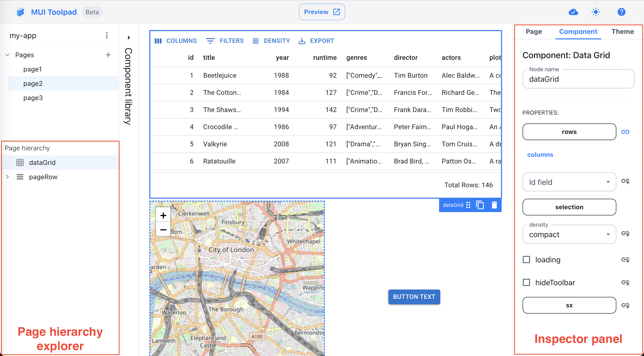Toggle the hideToolbar checkbox
This screenshot has height=356, width=644.
pyautogui.click(x=526, y=282)
